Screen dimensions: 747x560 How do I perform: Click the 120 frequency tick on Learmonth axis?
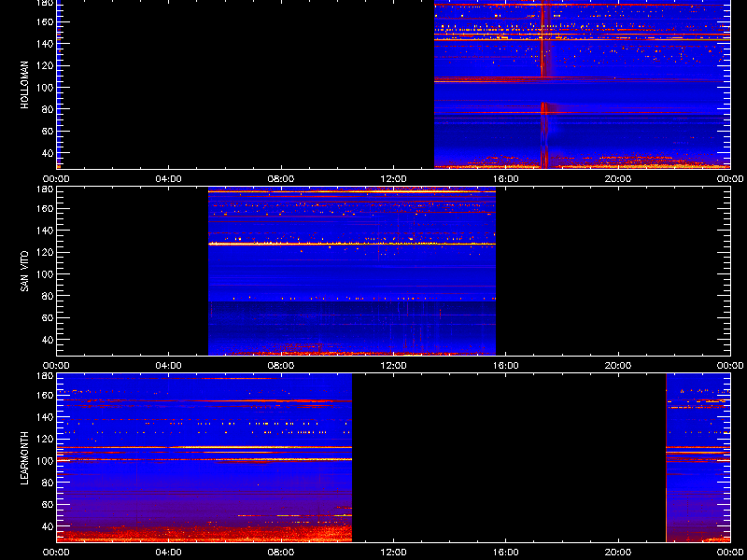(x=44, y=439)
